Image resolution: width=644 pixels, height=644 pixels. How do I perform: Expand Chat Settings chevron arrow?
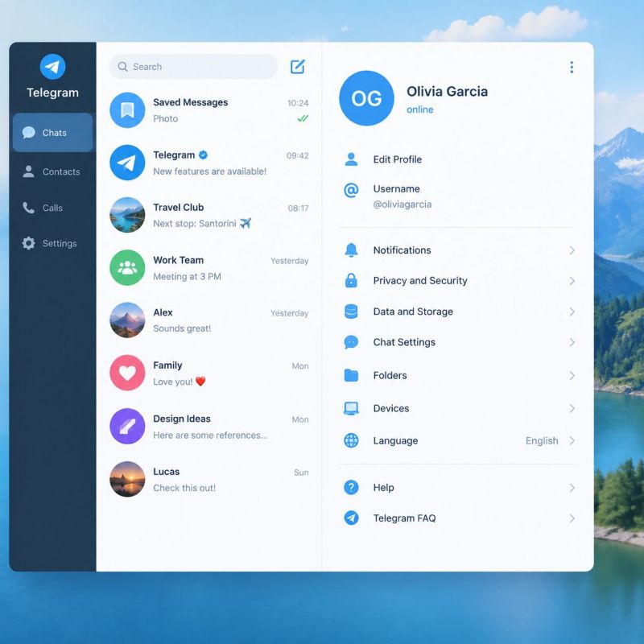[572, 342]
